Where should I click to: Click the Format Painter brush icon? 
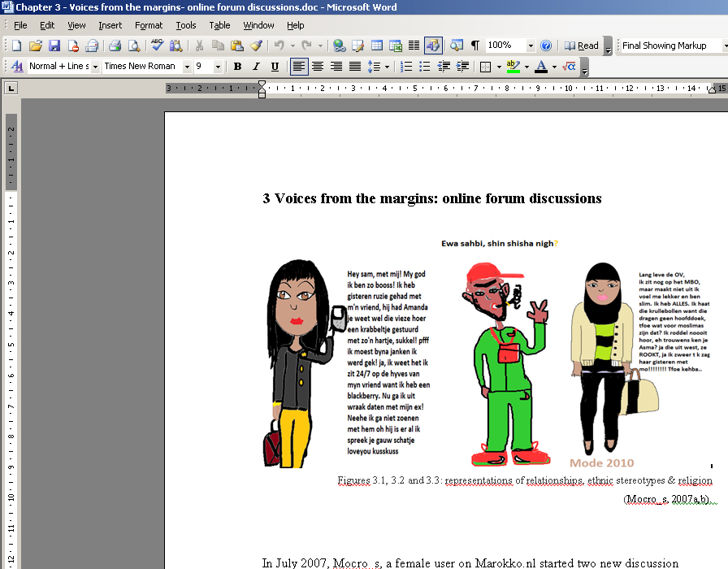click(x=256, y=46)
